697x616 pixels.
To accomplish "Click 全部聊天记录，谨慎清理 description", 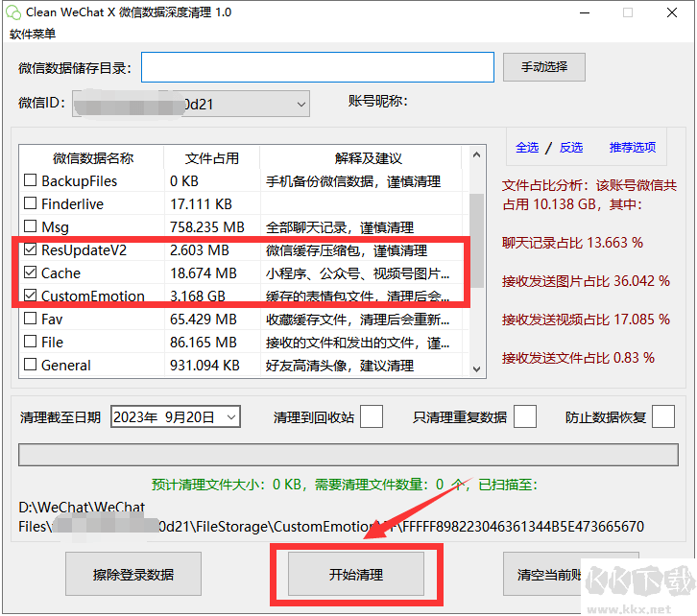I will [340, 227].
